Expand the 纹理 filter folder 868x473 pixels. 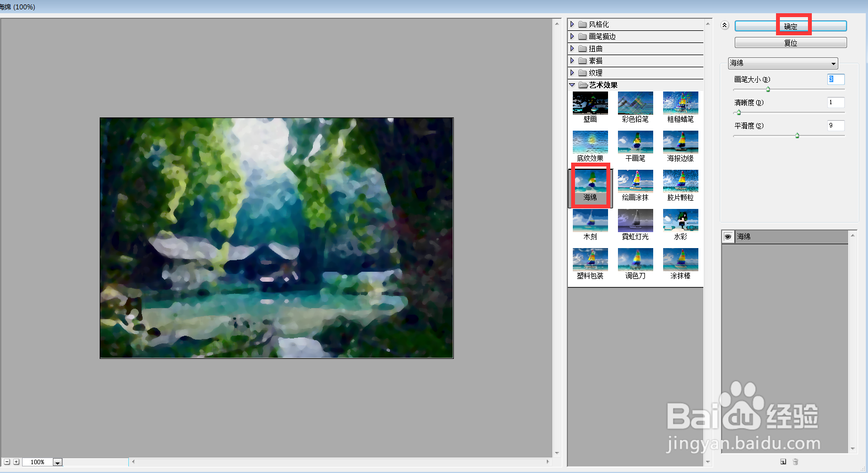pyautogui.click(x=572, y=73)
